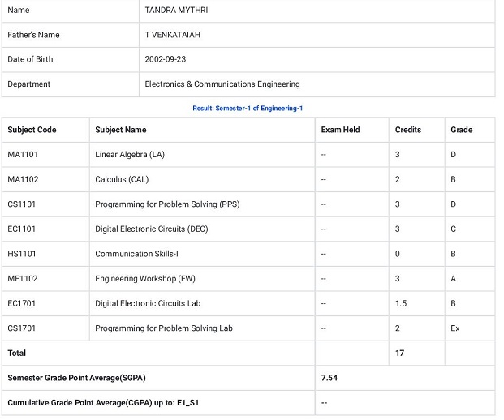
Task: Click the Grade column header
Action: click(462, 130)
